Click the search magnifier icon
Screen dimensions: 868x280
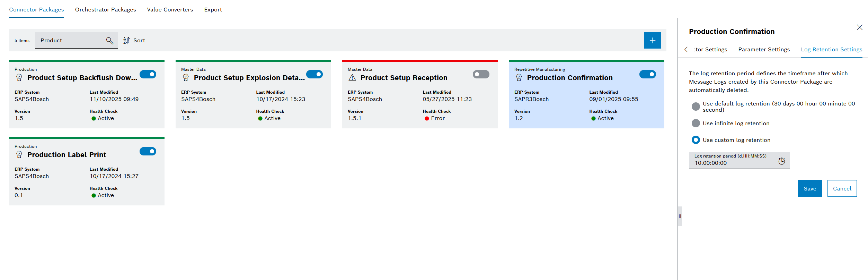tap(109, 41)
